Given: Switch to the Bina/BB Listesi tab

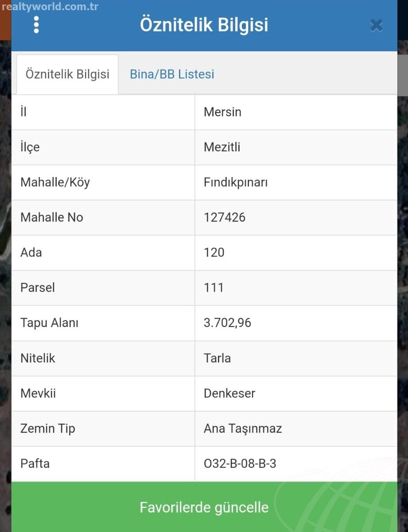Looking at the screenshot, I should (172, 74).
